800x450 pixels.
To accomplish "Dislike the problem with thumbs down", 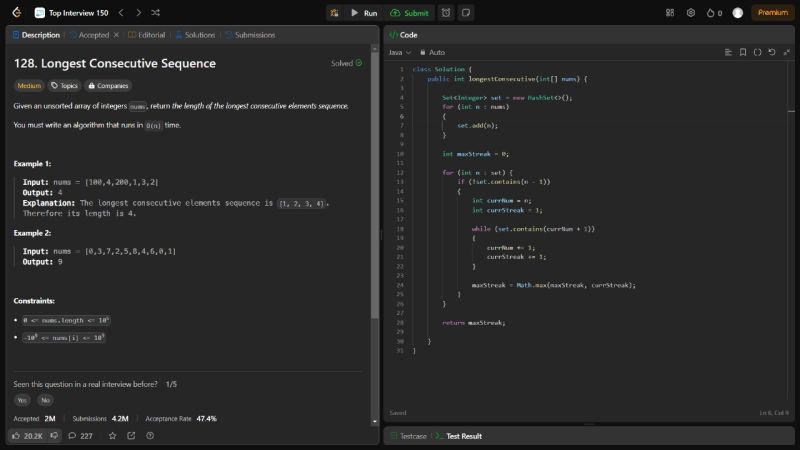I will [54, 436].
